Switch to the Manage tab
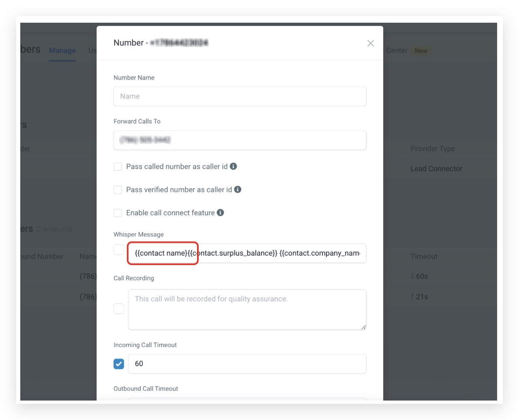The image size is (519, 420). [x=62, y=51]
